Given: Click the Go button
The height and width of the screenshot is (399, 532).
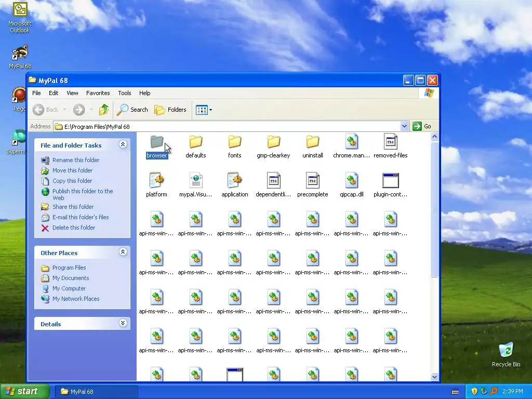Looking at the screenshot, I should (x=422, y=126).
